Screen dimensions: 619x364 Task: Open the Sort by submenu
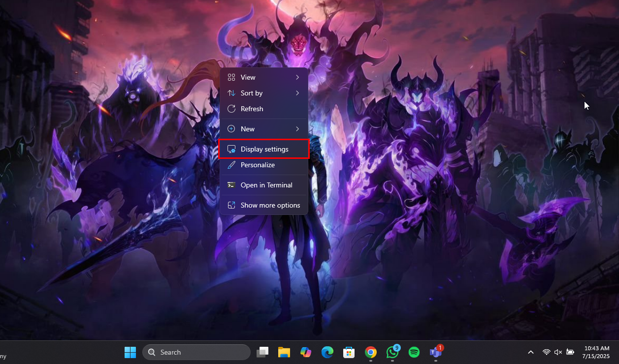tap(264, 93)
